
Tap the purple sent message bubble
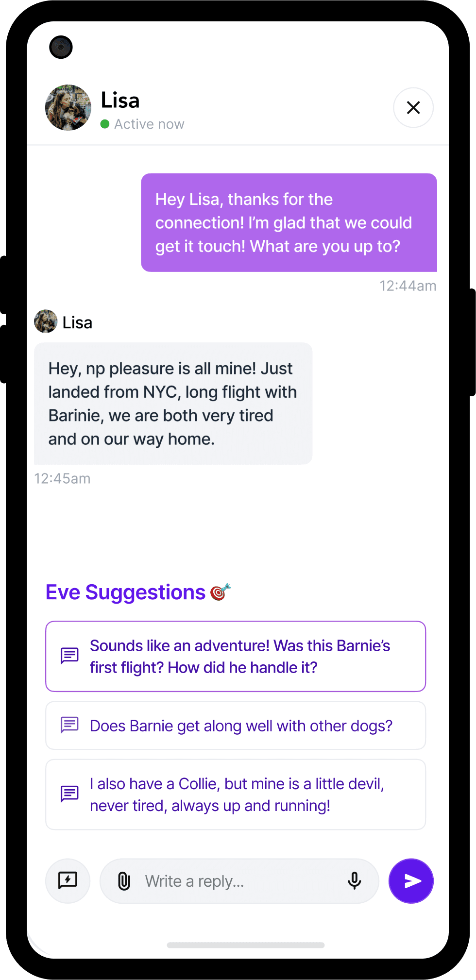coord(289,222)
